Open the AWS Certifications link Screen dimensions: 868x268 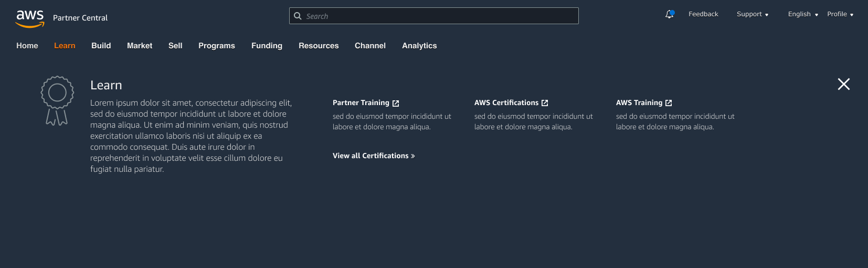tap(506, 103)
